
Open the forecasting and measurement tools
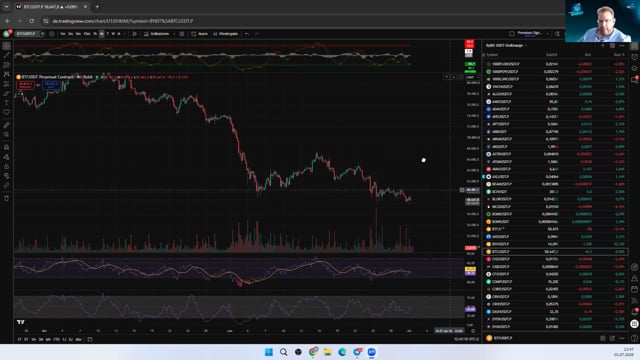7,84
